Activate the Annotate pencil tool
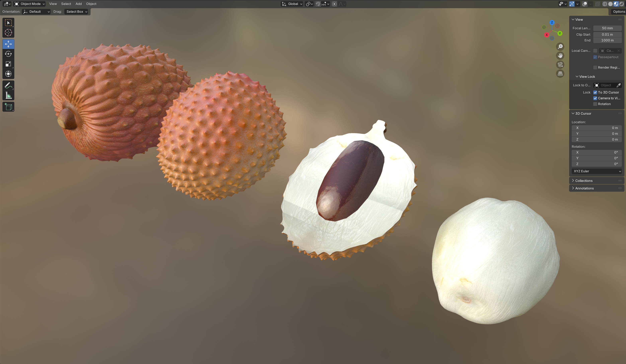 pyautogui.click(x=8, y=85)
